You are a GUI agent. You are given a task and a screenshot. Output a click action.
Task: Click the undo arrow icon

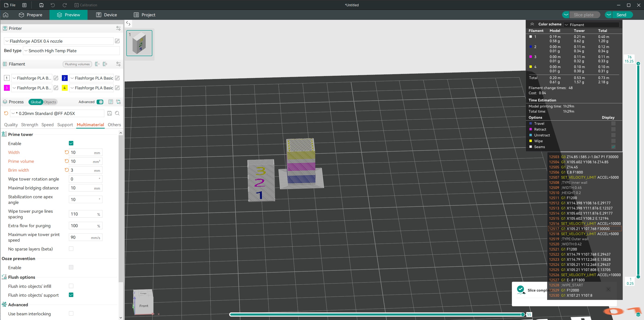click(53, 5)
